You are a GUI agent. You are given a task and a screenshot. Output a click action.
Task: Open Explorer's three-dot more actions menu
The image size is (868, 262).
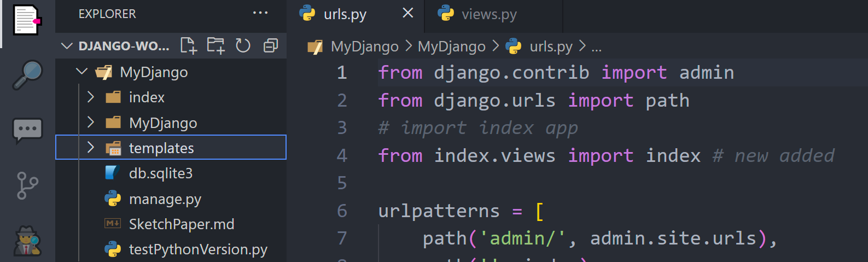tap(260, 13)
